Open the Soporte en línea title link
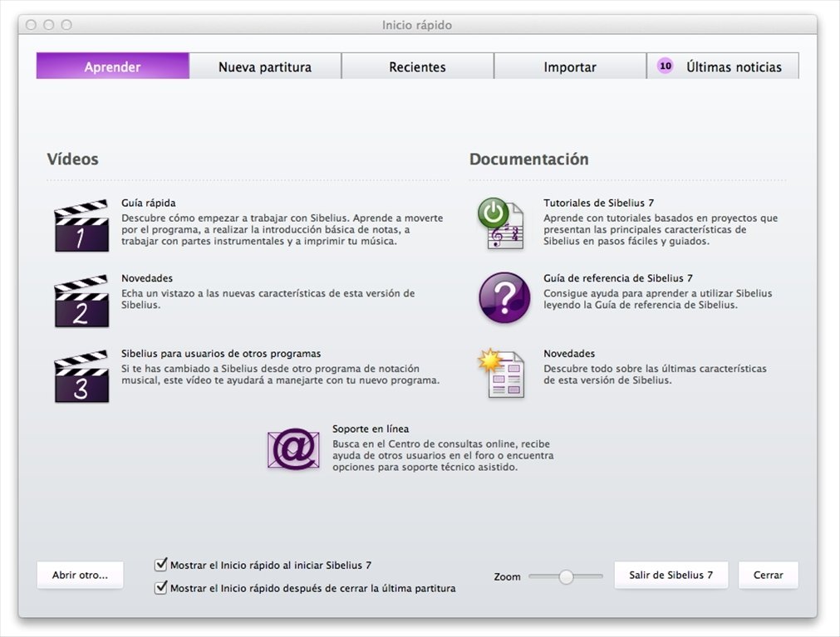840x637 pixels. pyautogui.click(x=371, y=429)
